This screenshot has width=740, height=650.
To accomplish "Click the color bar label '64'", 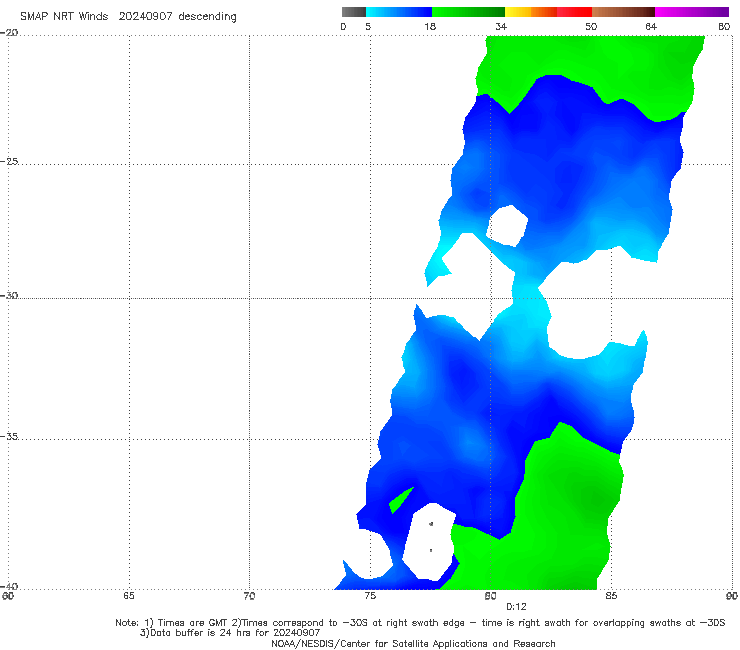I will tap(651, 26).
